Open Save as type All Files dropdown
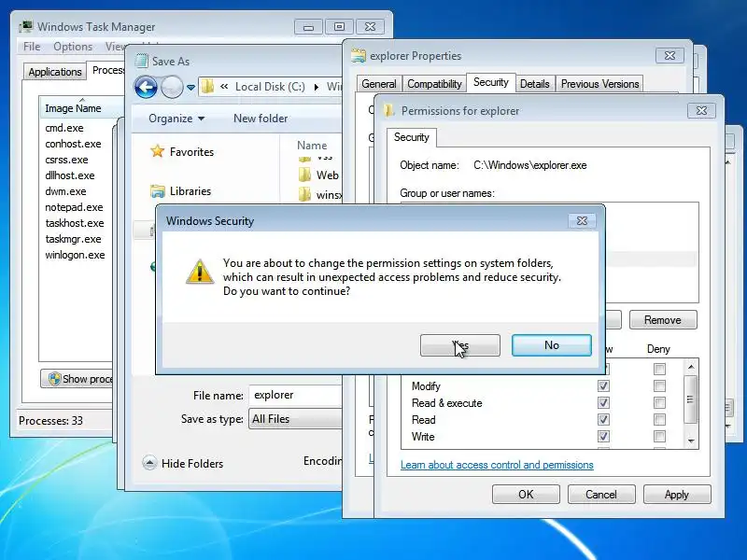This screenshot has height=560, width=747. [295, 419]
